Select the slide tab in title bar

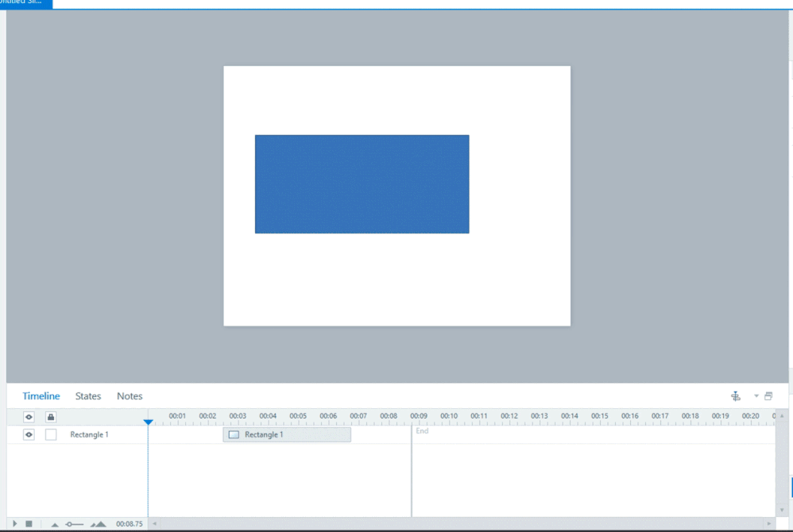pos(25,3)
